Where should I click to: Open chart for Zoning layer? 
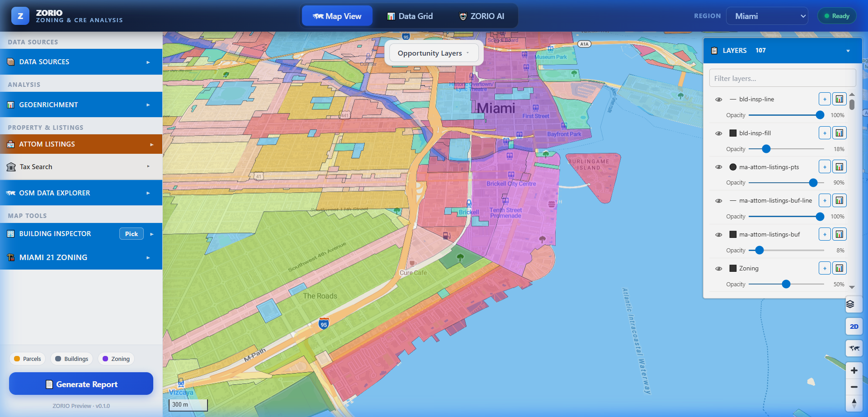pyautogui.click(x=840, y=268)
